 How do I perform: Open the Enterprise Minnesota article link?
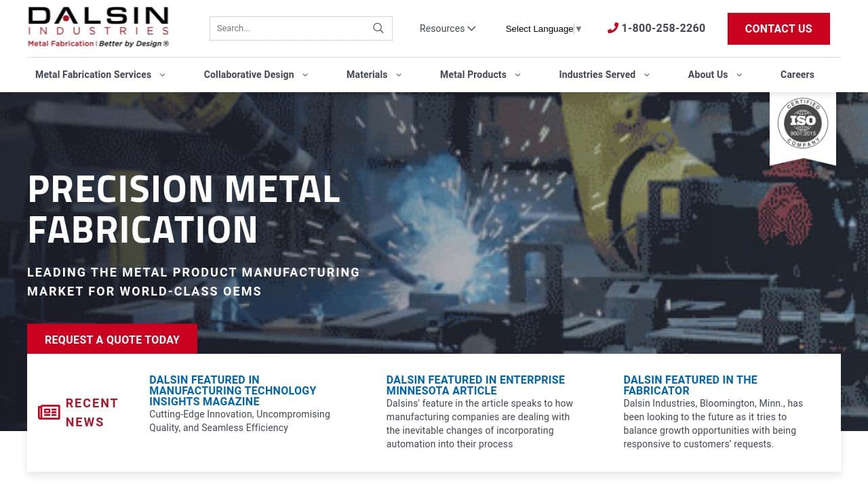pos(475,385)
